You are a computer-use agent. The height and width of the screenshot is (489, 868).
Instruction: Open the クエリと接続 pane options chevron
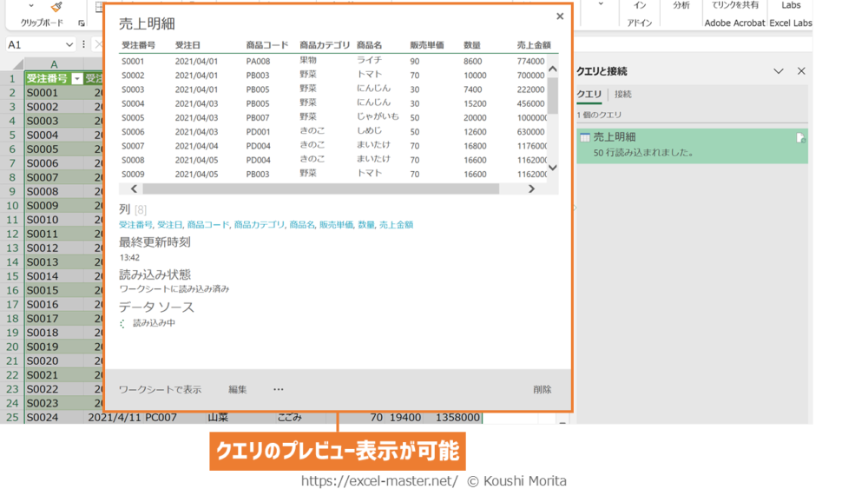pos(779,71)
